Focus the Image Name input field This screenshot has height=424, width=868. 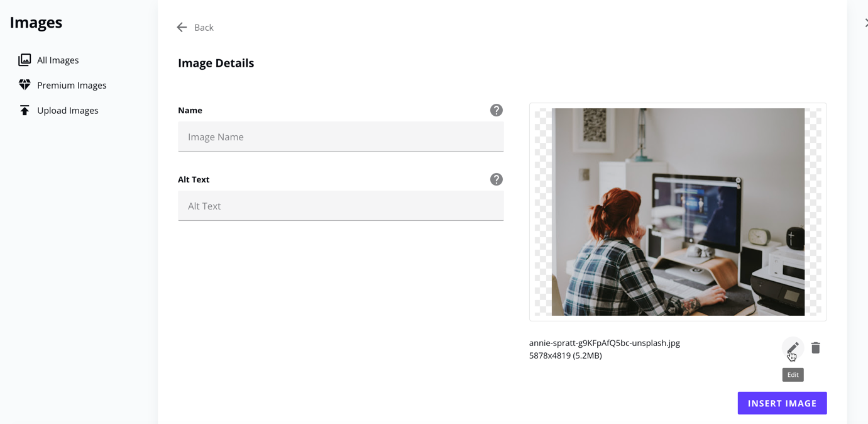341,137
